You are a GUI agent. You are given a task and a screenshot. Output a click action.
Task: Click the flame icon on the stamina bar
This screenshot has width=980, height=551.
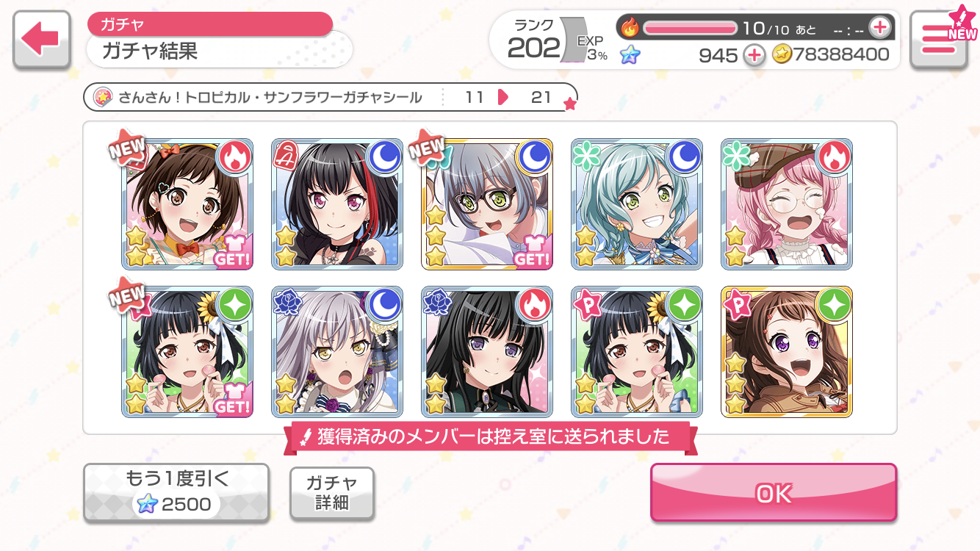pyautogui.click(x=630, y=28)
